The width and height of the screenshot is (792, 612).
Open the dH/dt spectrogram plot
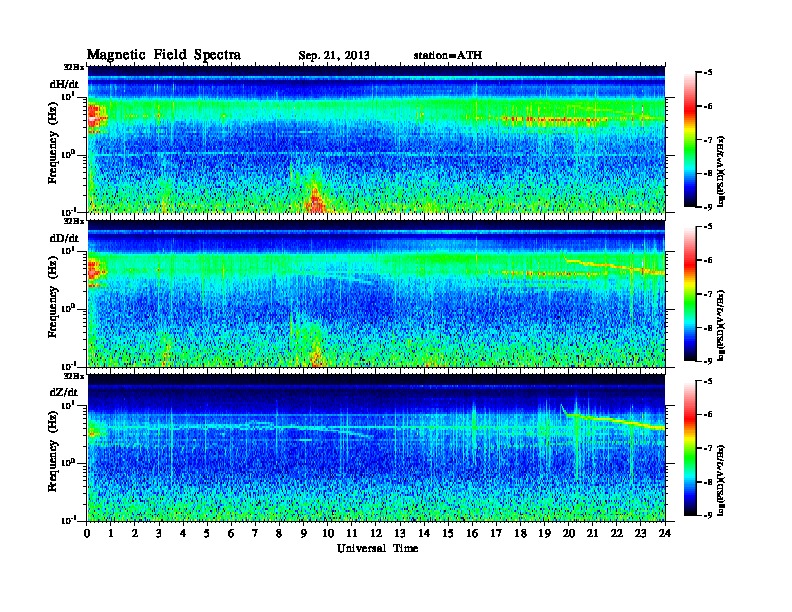pos(376,139)
